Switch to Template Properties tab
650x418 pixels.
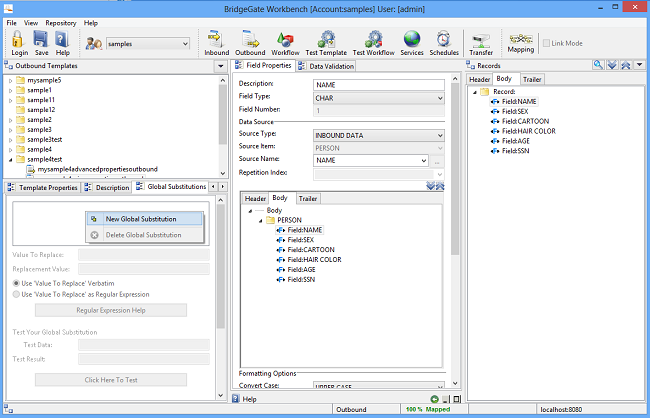pos(43,187)
